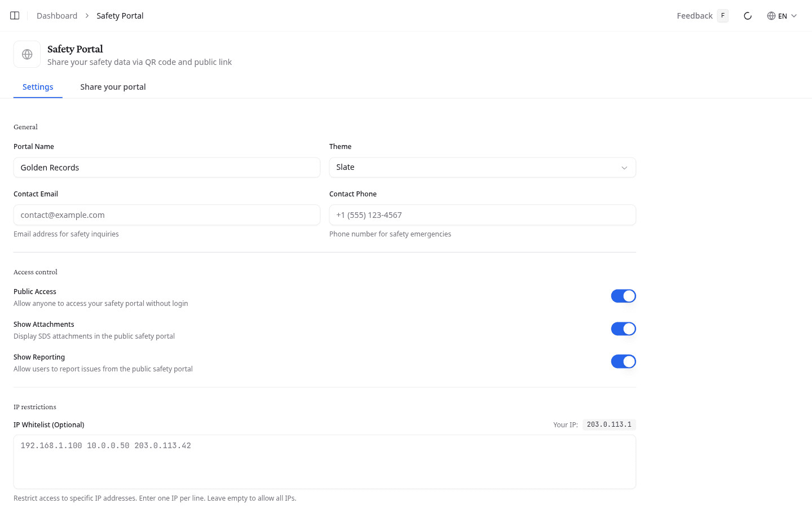The height and width of the screenshot is (508, 812).
Task: Click the Portal Name field containing Golden Records
Action: tap(167, 167)
